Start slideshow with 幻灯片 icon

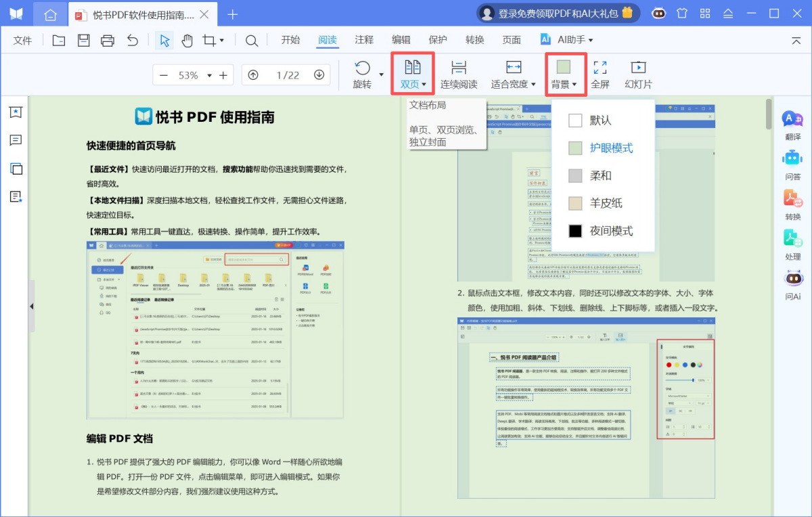click(x=637, y=74)
